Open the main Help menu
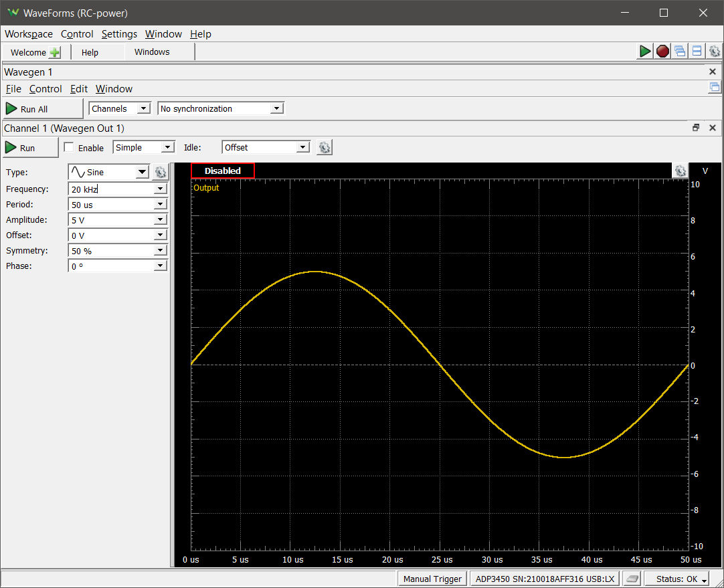724x588 pixels. tap(200, 34)
